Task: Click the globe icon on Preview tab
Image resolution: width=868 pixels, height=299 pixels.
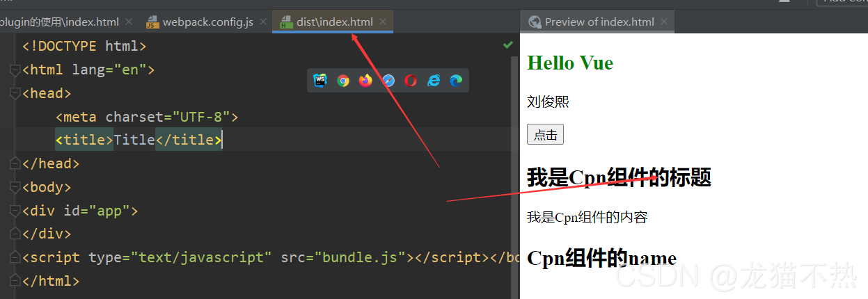Action: pyautogui.click(x=535, y=22)
